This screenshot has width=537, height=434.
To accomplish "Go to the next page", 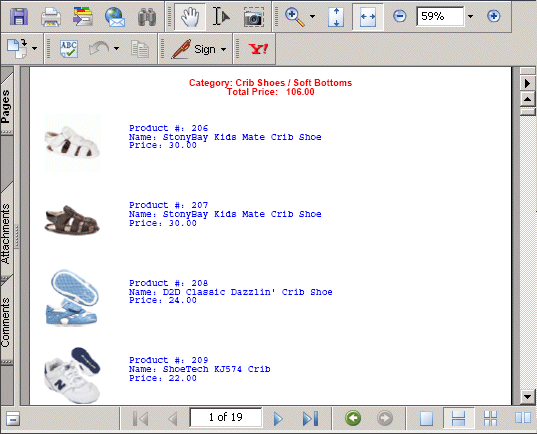I will 278,419.
